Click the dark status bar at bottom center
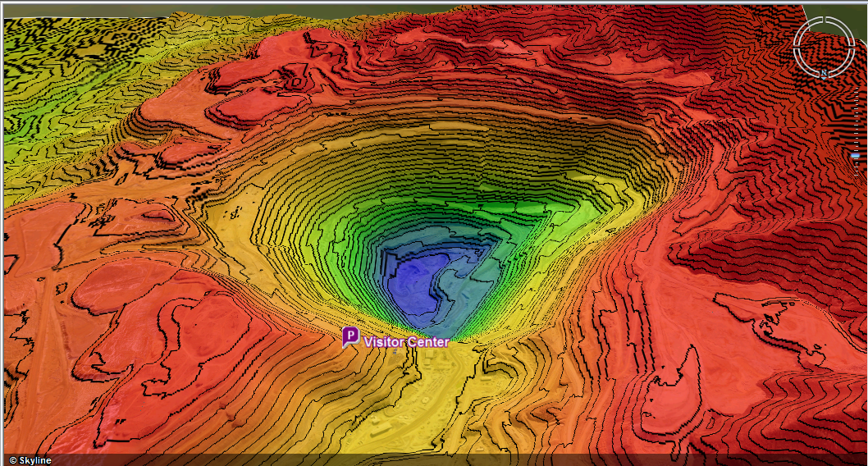 point(434,460)
